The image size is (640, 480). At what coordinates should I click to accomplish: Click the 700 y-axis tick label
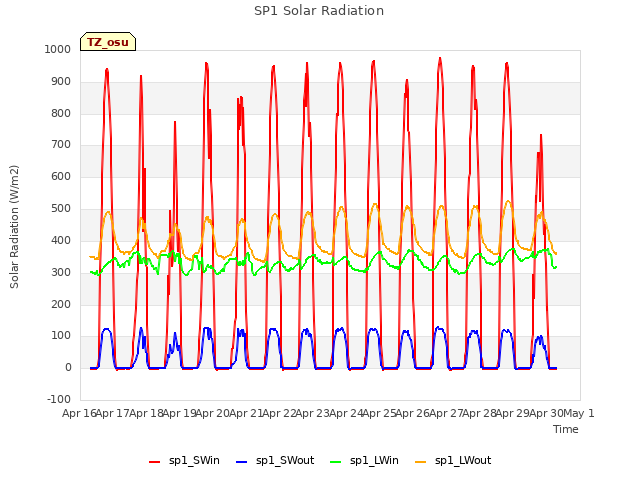61,144
